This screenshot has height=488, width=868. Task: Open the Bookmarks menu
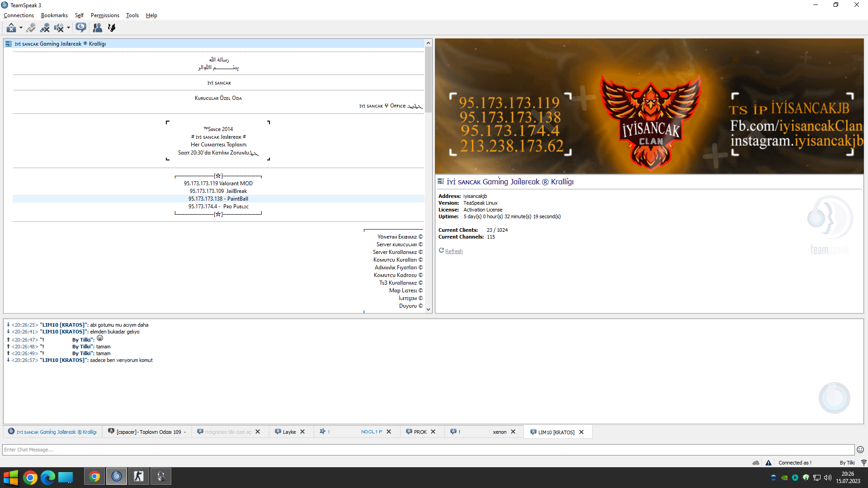point(54,15)
